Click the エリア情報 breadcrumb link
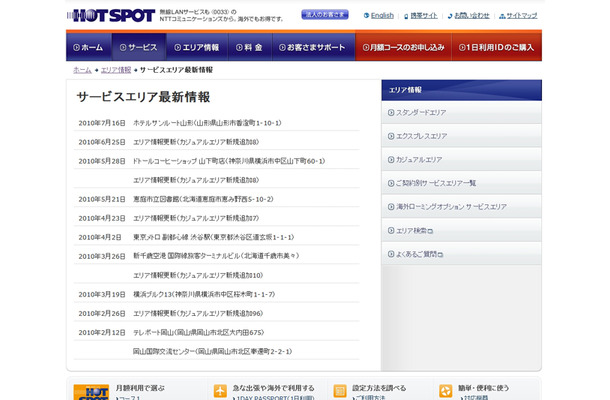This screenshot has width=610, height=400. (x=116, y=70)
